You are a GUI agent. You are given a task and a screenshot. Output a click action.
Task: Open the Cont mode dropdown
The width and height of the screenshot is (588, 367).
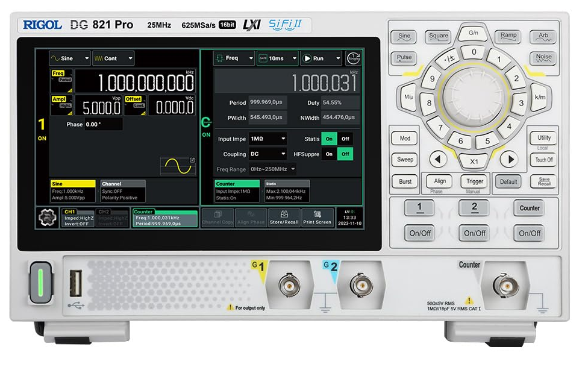pos(113,58)
